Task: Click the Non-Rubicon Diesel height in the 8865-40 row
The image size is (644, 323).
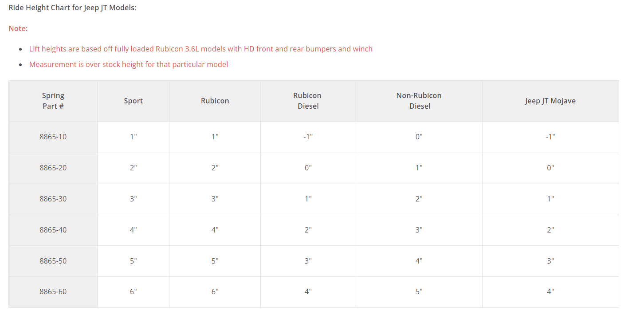Action: pos(419,230)
